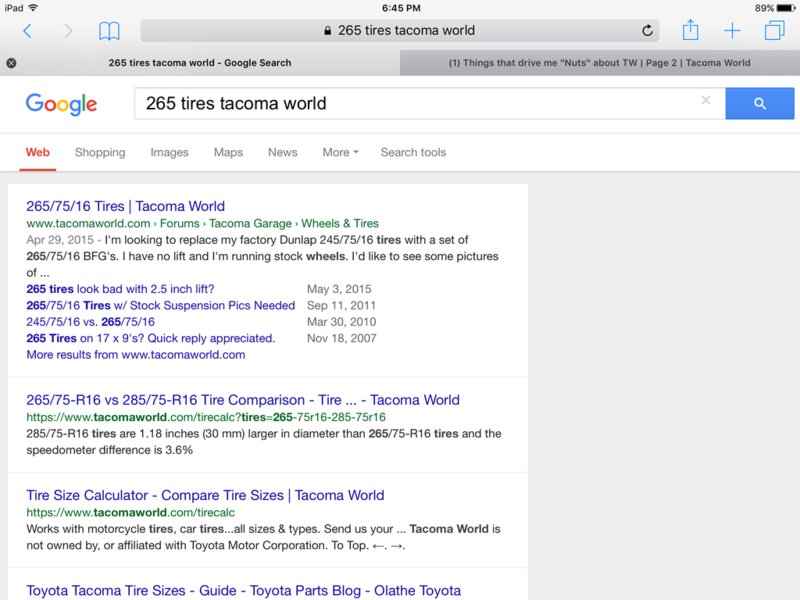
Task: Reload the page with the refresh icon
Action: pos(647,31)
